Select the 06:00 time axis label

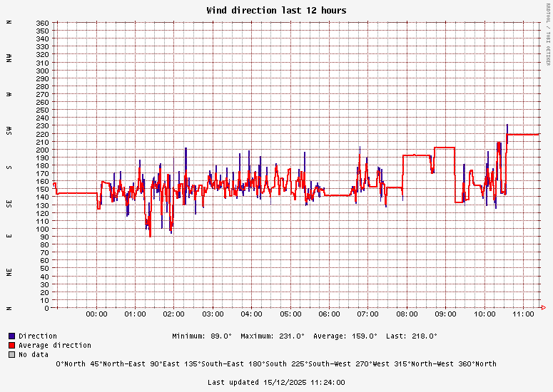tap(329, 314)
